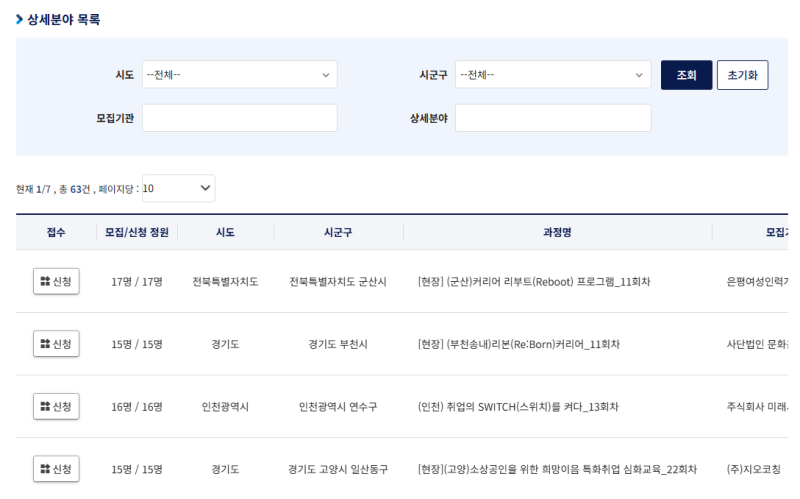The width and height of the screenshot is (800, 499).
Task: Open the 시군구 dropdown
Action: tap(553, 74)
